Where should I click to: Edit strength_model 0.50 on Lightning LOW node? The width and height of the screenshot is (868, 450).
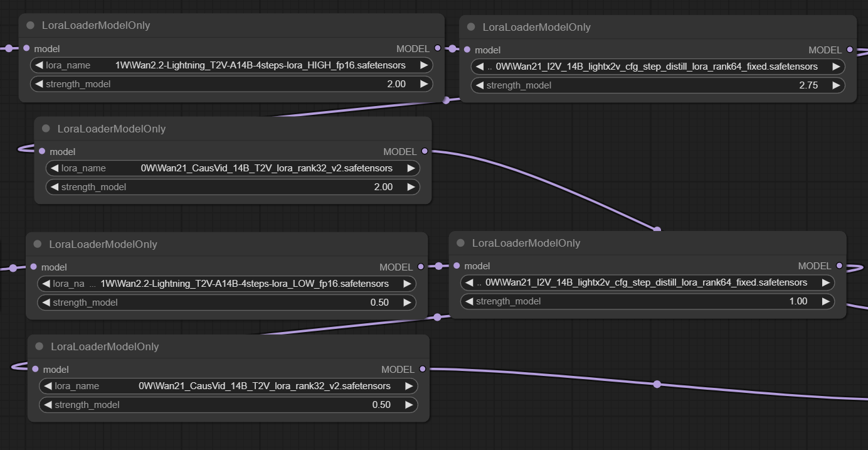(x=226, y=303)
